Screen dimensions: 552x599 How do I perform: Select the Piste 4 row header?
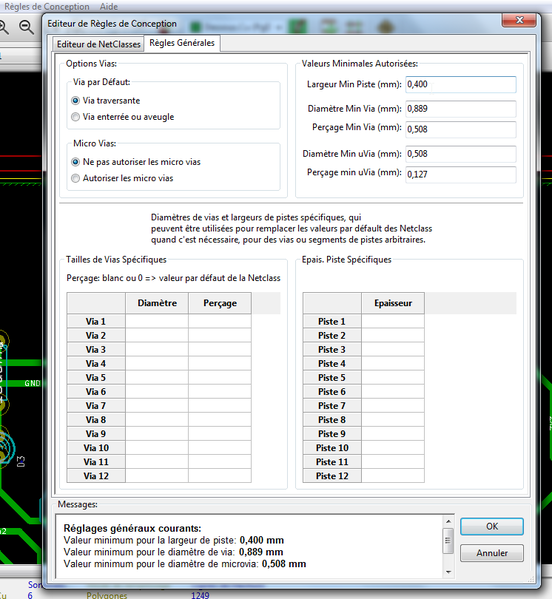332,364
